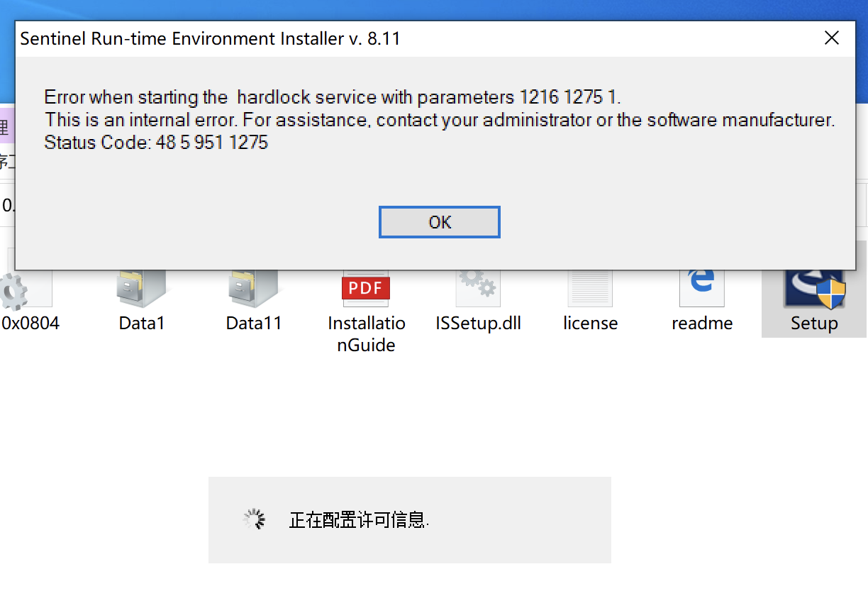
Task: Click the spinning progress indicator
Action: tap(254, 519)
